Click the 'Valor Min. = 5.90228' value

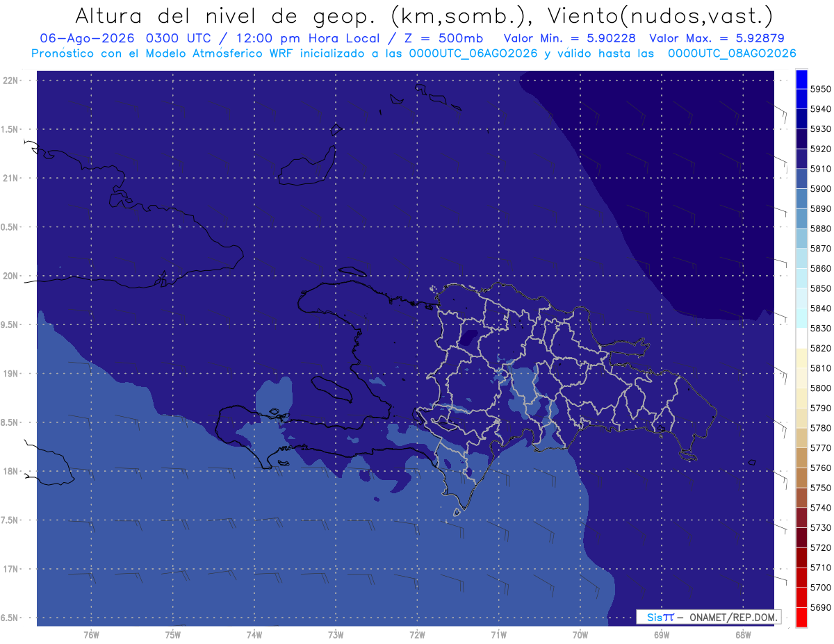point(570,38)
